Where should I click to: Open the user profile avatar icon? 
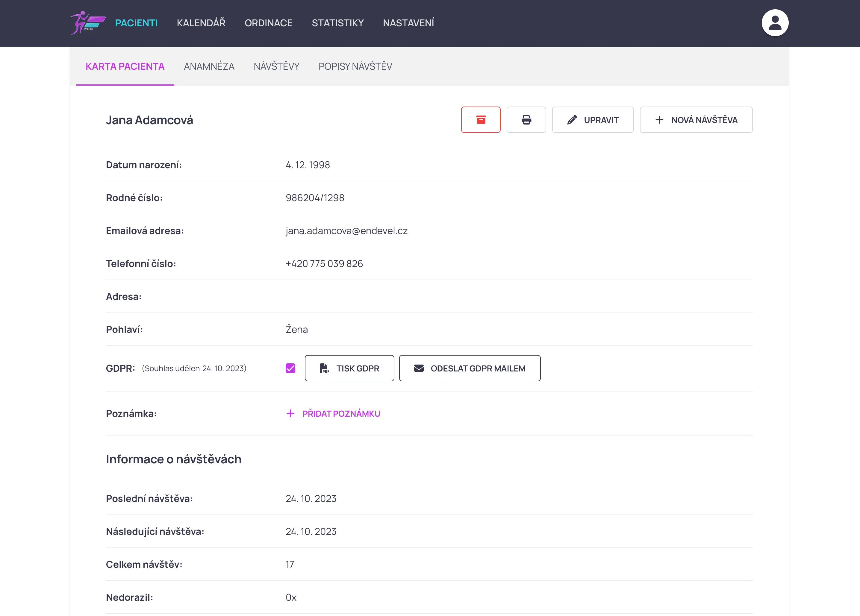(x=775, y=23)
